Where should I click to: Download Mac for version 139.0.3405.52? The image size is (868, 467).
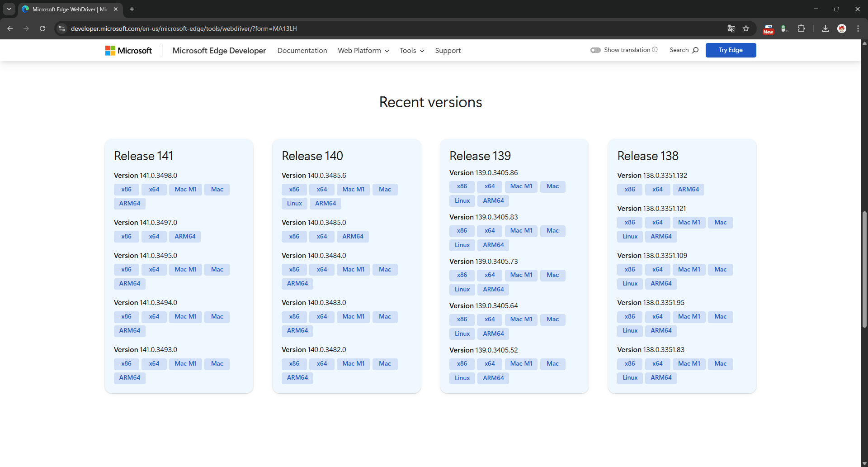tap(552, 364)
